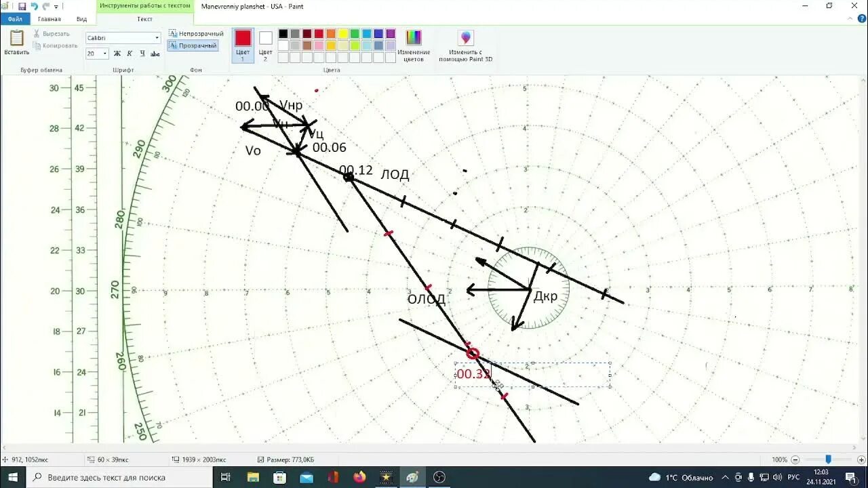Open Mail app from the taskbar
This screenshot has height=488, width=868.
click(x=306, y=477)
